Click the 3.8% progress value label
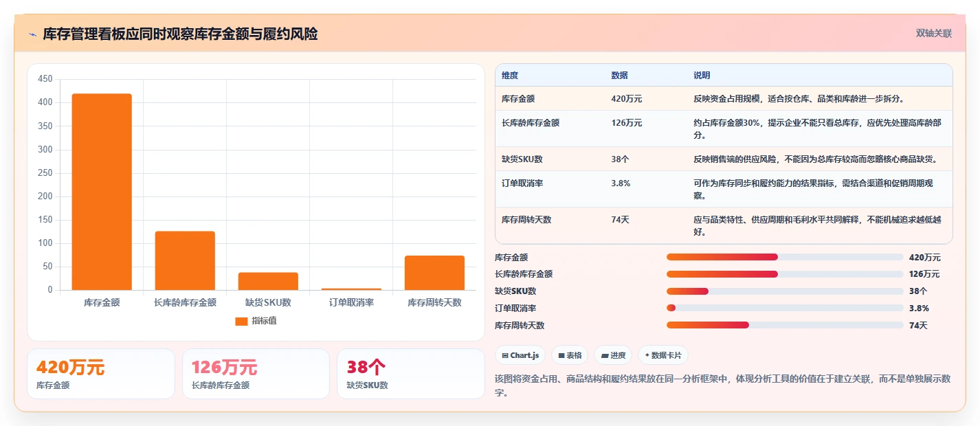The image size is (980, 426). pyautogui.click(x=919, y=309)
